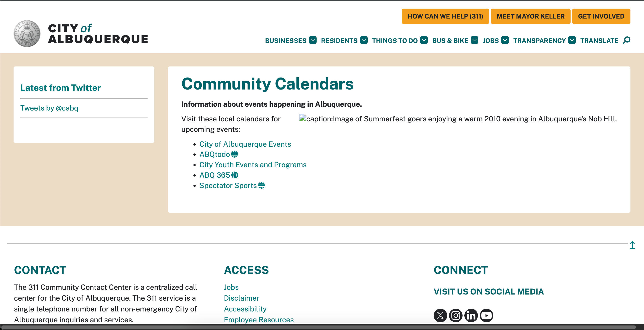
Task: Open the Jobs navigation menu item
Action: tap(491, 40)
